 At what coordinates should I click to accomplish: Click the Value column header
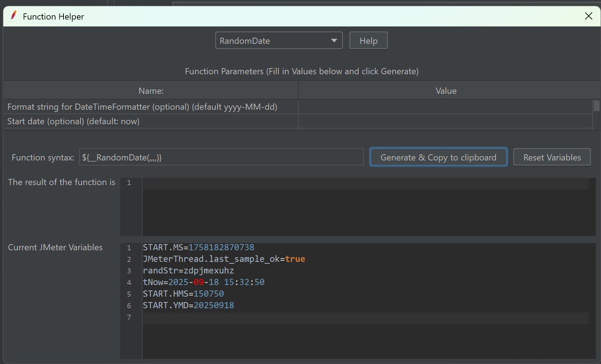coord(446,91)
